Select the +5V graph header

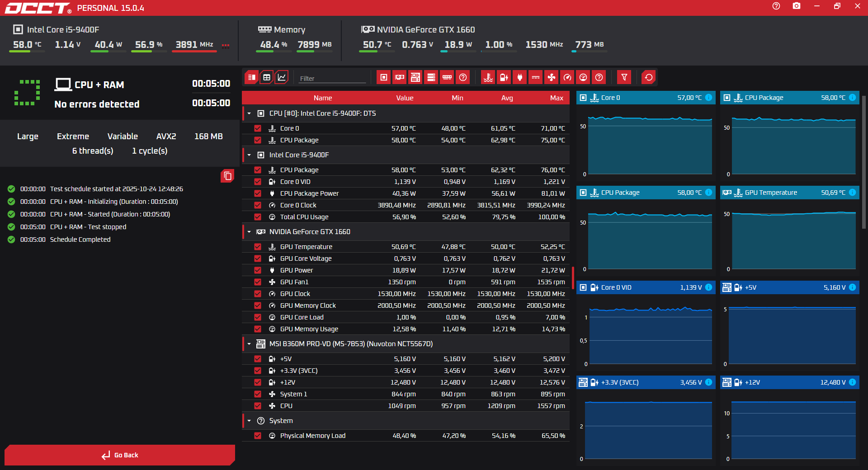coord(790,287)
